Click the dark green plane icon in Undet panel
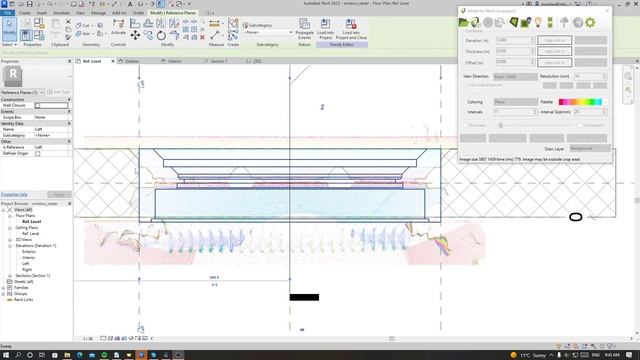Screen dimensions: 640x360 click(x=514, y=22)
